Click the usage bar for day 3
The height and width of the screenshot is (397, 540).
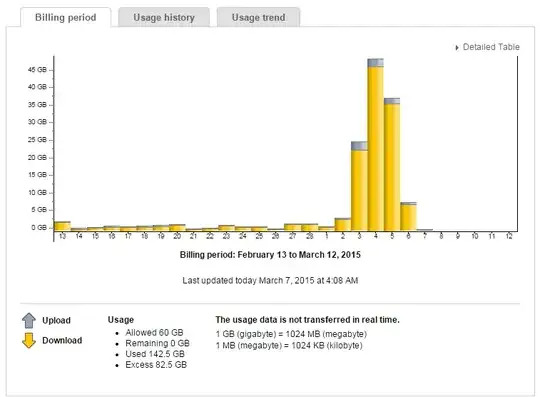click(x=359, y=186)
